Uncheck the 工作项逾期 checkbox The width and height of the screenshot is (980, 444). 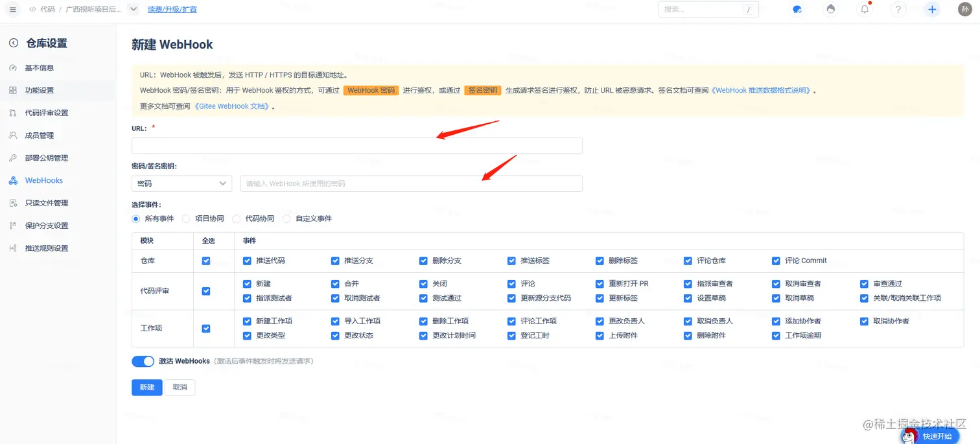(776, 336)
